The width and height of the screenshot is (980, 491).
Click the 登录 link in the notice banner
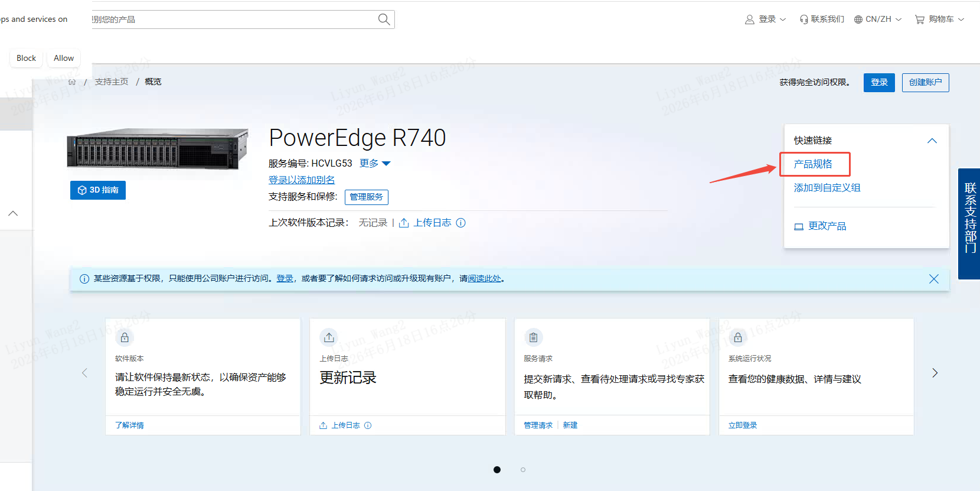click(285, 279)
